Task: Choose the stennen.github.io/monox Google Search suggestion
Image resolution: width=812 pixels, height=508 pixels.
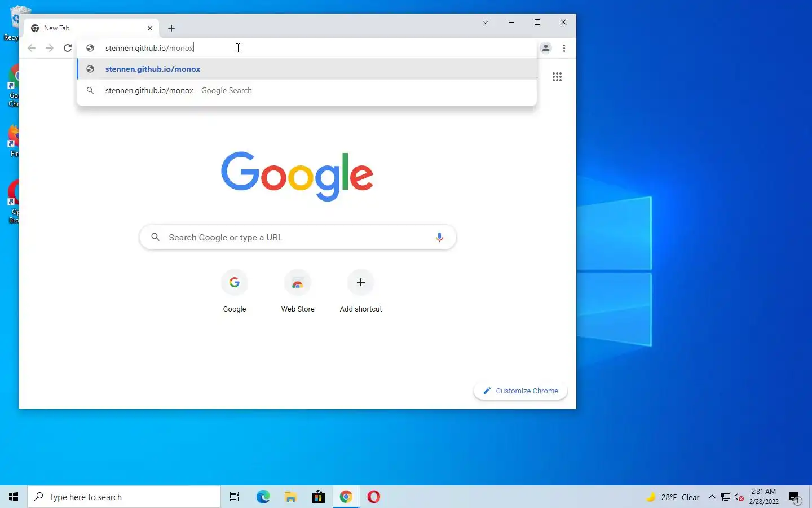Action: point(307,90)
